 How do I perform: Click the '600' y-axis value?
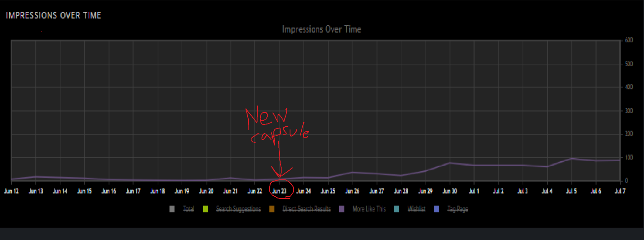pos(629,40)
